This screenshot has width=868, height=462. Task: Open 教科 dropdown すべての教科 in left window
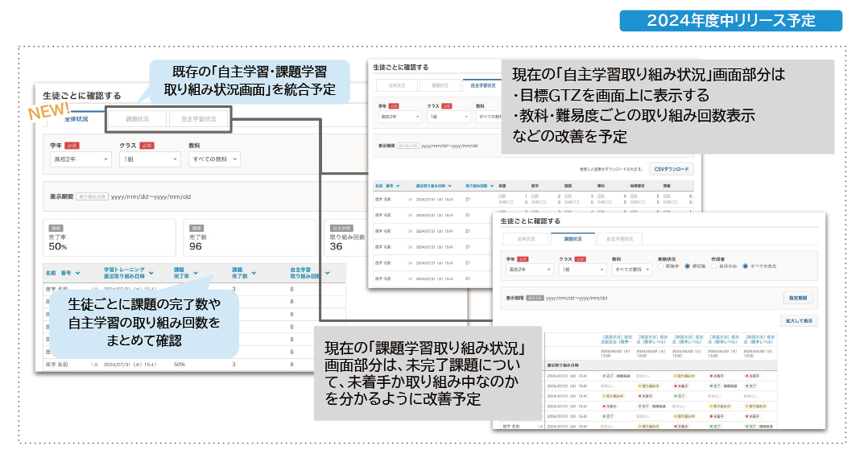click(x=214, y=159)
